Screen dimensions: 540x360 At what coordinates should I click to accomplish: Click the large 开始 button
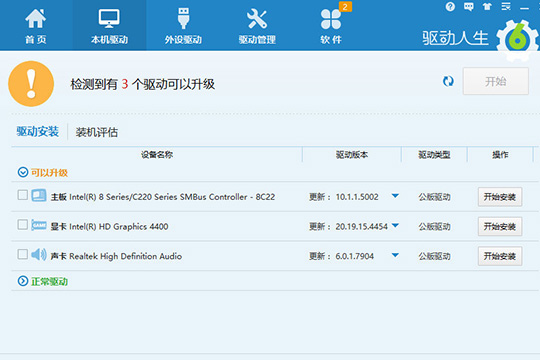click(x=496, y=81)
